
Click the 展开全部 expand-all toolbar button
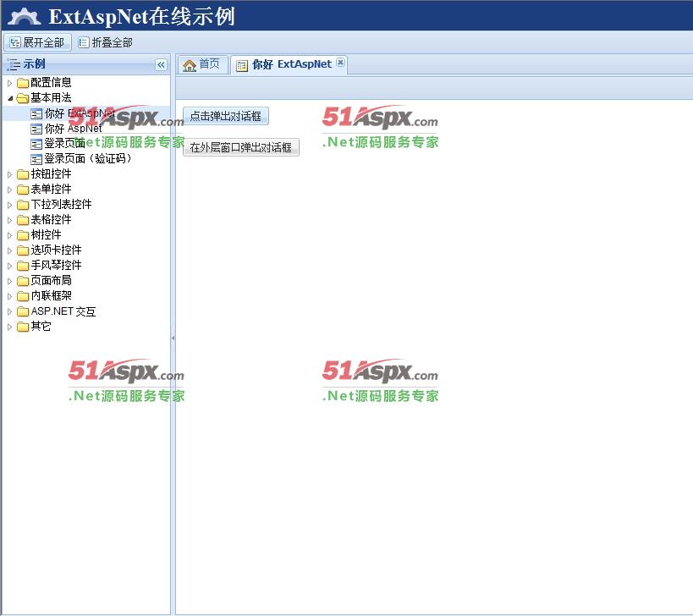point(37,42)
